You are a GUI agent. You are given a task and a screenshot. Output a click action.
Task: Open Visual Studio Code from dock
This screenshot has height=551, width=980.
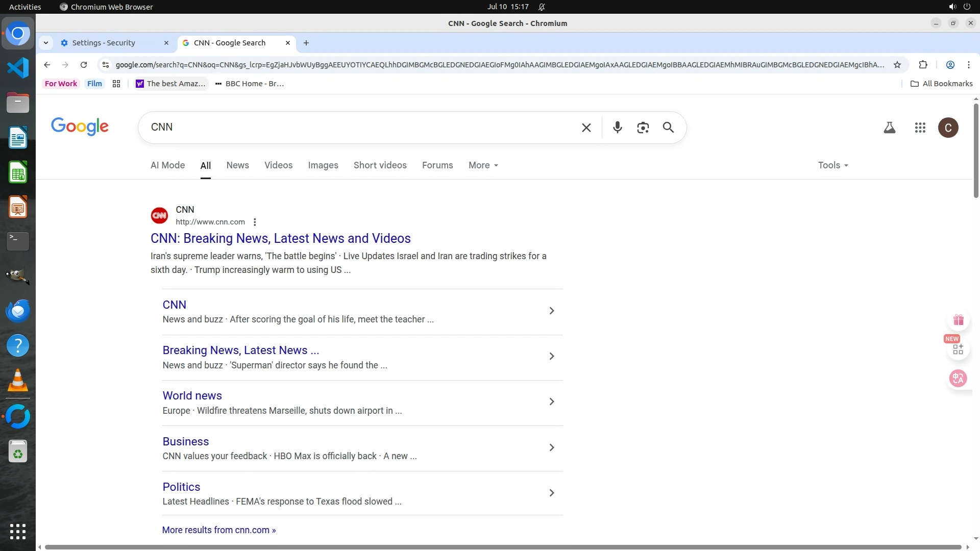coord(18,68)
